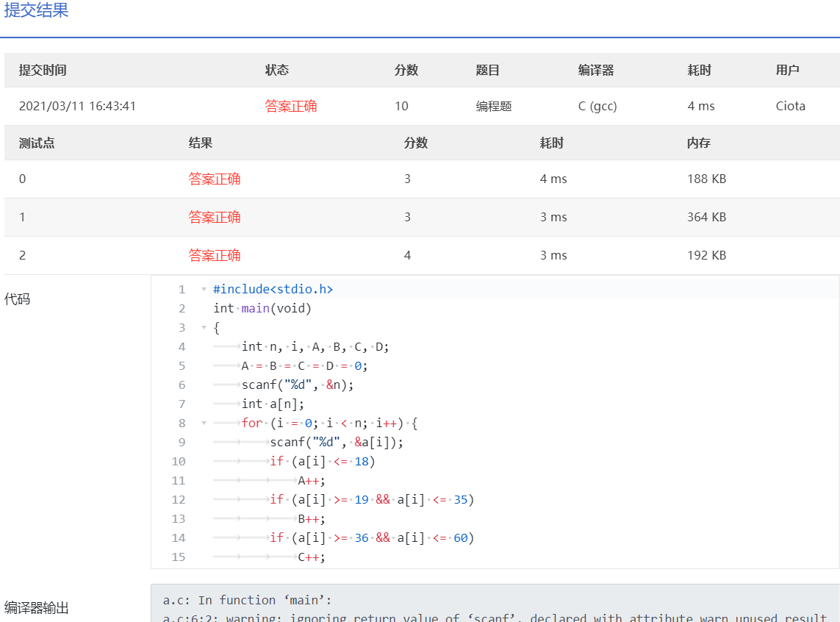Screen dimensions: 840x622
Task: Click the 答案正确 result for test point 2
Action: click(215, 255)
